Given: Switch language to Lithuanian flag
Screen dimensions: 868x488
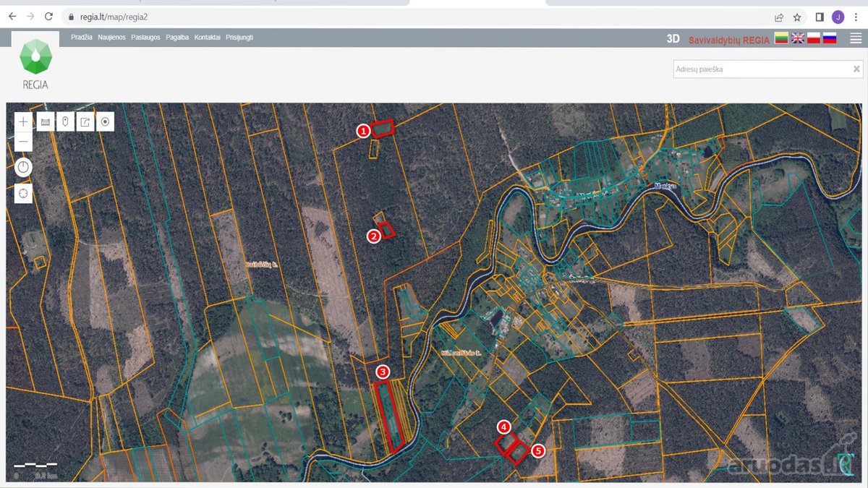Looking at the screenshot, I should pos(781,38).
